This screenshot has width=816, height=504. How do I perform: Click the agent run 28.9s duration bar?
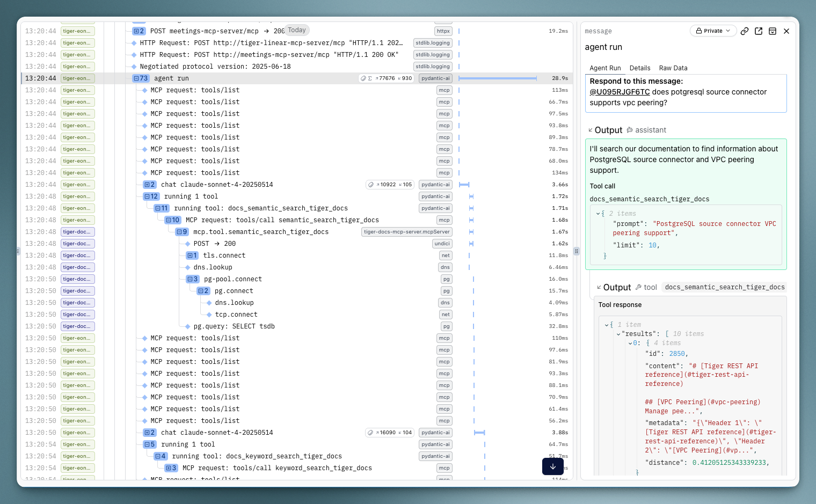tap(498, 78)
